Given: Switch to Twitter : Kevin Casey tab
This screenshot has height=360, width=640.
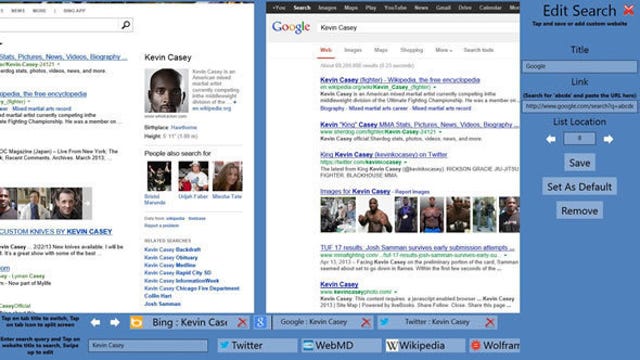Looking at the screenshot, I should click(437, 322).
